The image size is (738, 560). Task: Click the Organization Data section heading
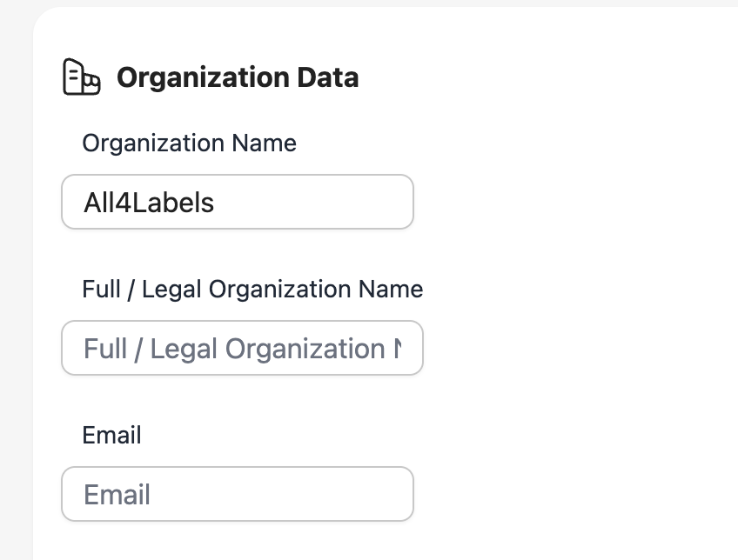[237, 77]
